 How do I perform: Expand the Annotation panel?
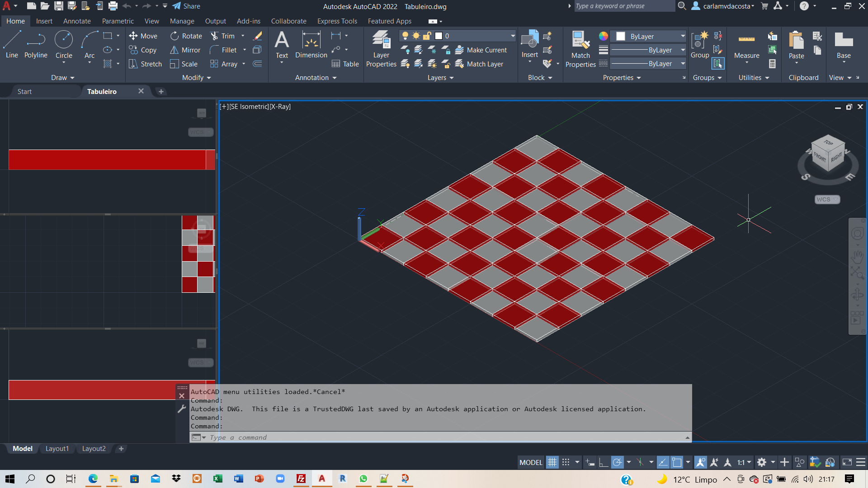[x=316, y=78]
